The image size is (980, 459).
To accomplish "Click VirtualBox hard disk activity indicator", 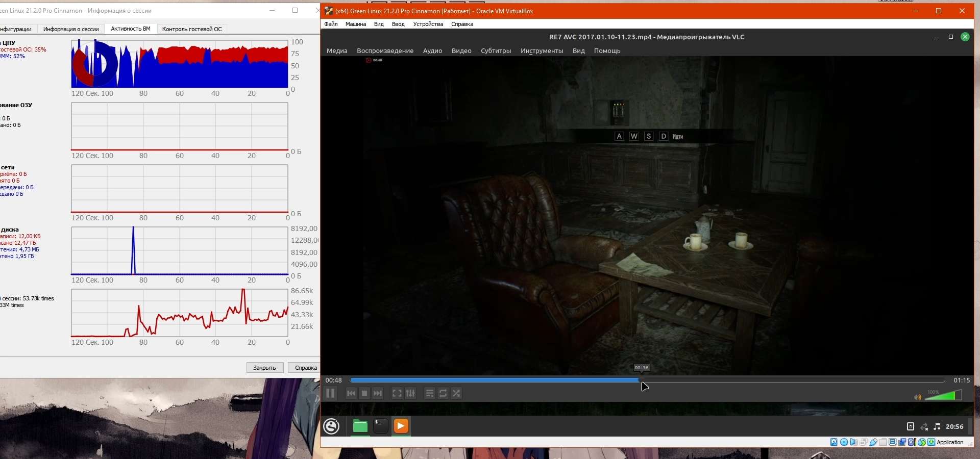I will tap(834, 442).
